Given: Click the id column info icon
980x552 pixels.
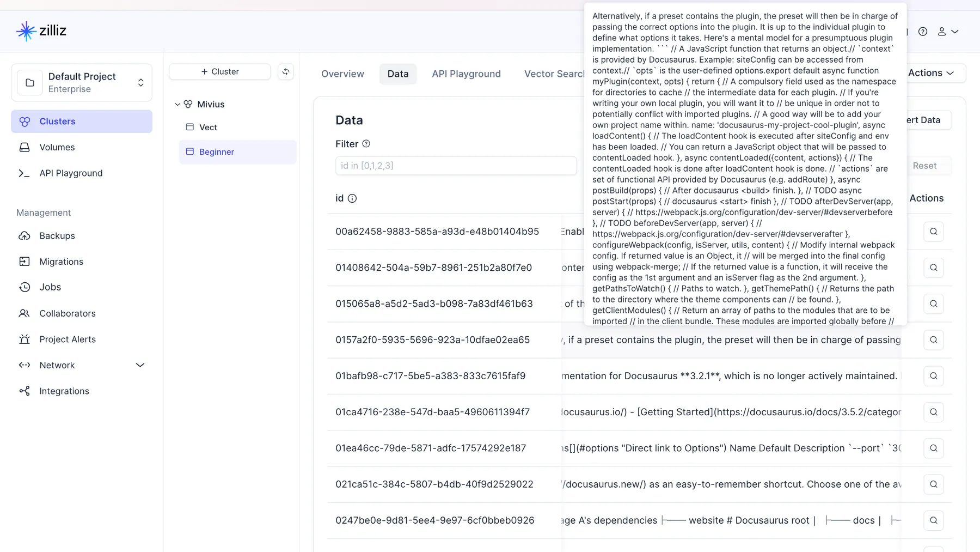Looking at the screenshot, I should point(352,198).
